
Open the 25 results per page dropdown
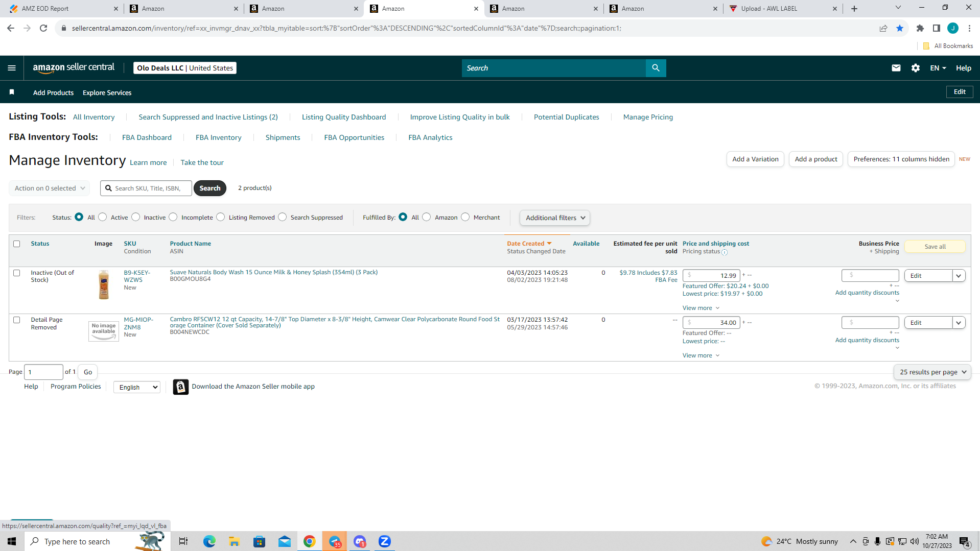[x=932, y=372]
